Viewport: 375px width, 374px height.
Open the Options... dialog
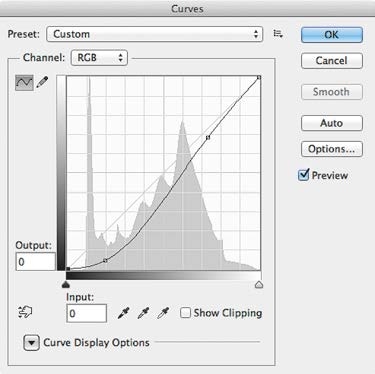click(x=332, y=149)
